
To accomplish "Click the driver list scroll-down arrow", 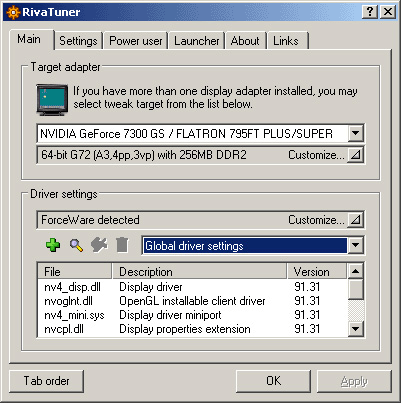I will pyautogui.click(x=355, y=329).
